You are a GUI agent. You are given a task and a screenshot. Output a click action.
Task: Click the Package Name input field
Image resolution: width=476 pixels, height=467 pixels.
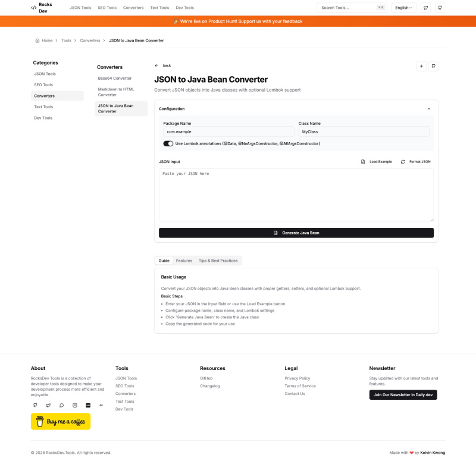tap(228, 131)
